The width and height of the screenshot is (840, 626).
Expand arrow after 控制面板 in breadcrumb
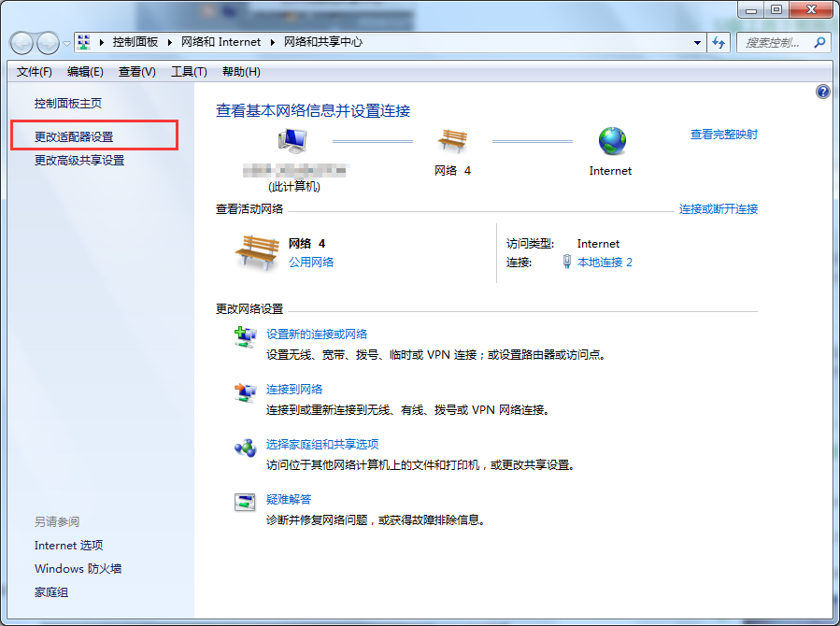coord(170,42)
